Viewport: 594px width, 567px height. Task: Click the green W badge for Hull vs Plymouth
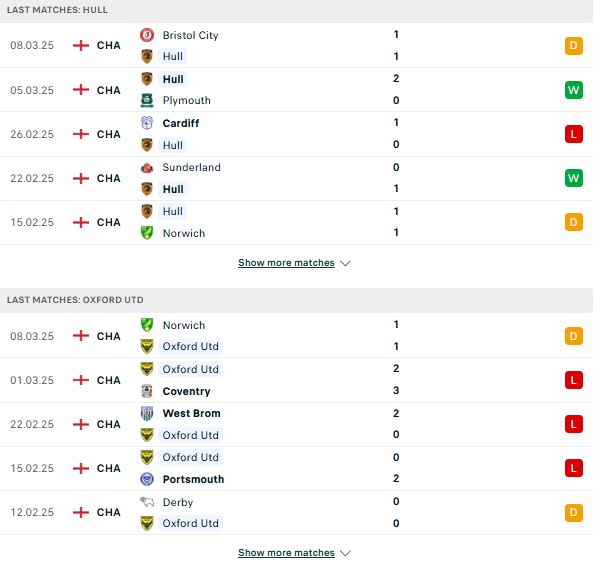coord(574,90)
